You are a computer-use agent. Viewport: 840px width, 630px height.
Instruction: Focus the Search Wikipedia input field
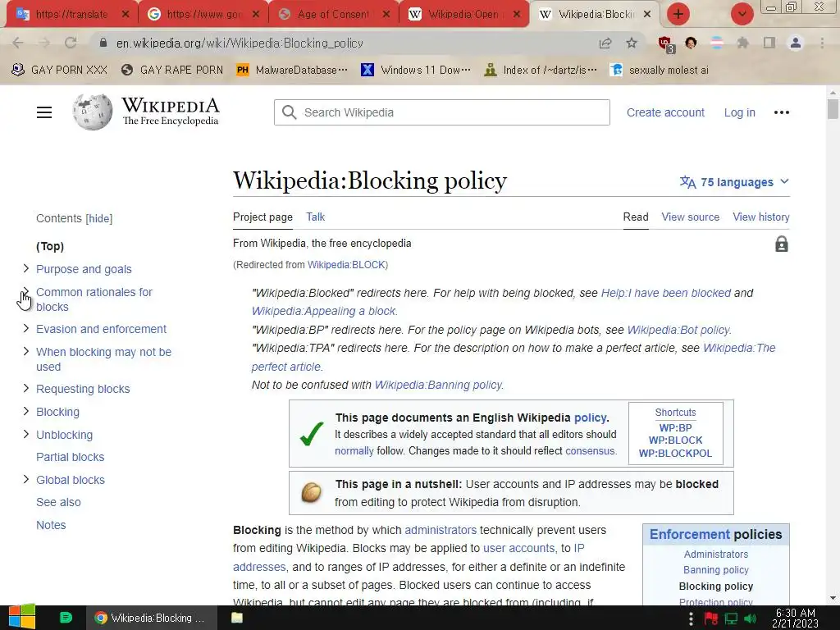[x=442, y=112]
